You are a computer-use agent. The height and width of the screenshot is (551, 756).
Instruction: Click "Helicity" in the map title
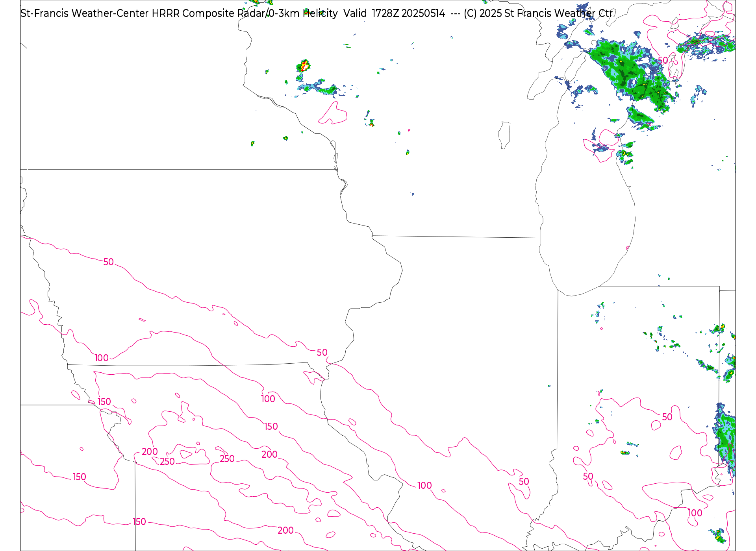click(x=320, y=13)
